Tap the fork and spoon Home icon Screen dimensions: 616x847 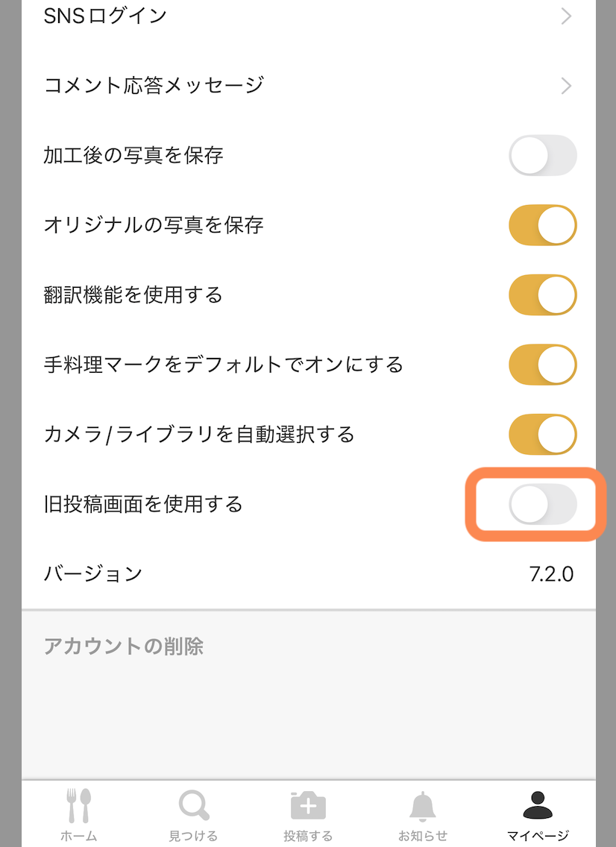coord(78,805)
